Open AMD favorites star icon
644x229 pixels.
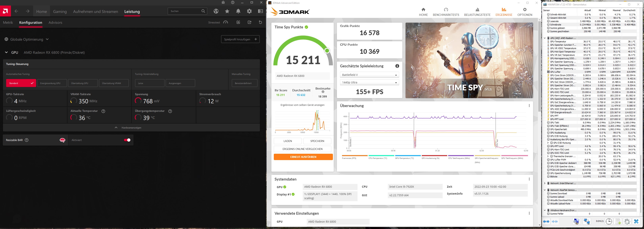click(227, 11)
